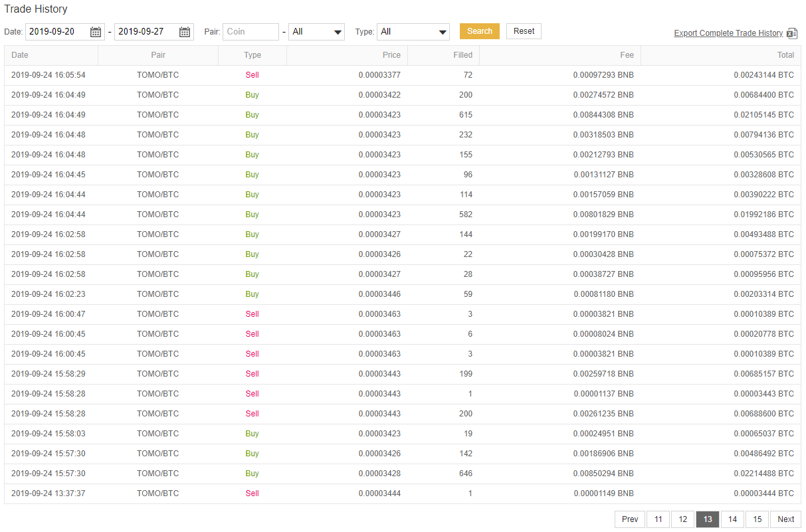Click total 0.00684400 BTC
The height and width of the screenshot is (532, 806).
point(764,95)
